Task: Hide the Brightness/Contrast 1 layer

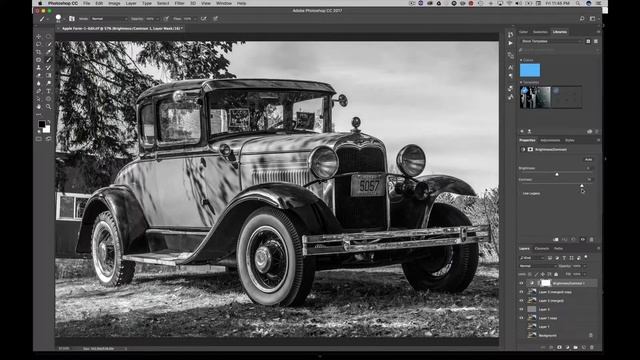Action: (521, 283)
